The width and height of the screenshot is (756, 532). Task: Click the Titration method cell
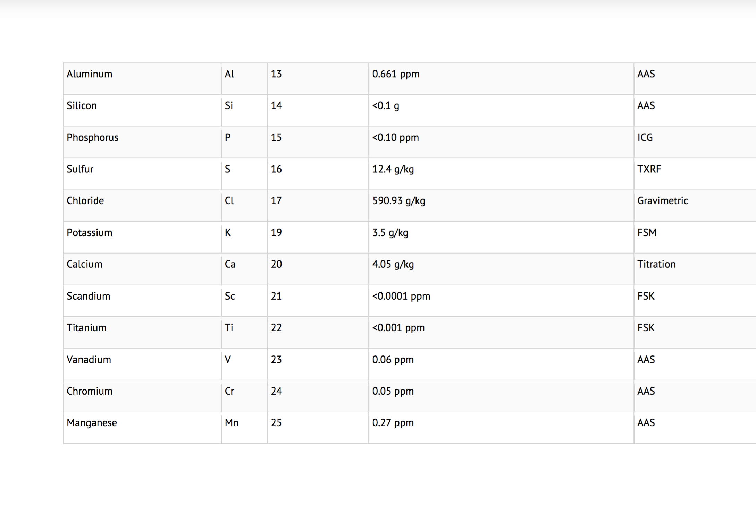pos(657,264)
